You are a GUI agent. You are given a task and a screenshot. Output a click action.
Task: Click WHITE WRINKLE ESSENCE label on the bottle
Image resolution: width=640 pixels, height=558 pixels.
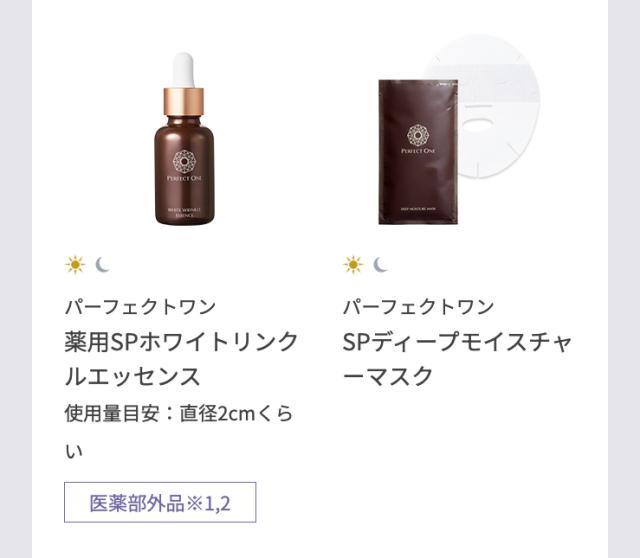tap(184, 212)
